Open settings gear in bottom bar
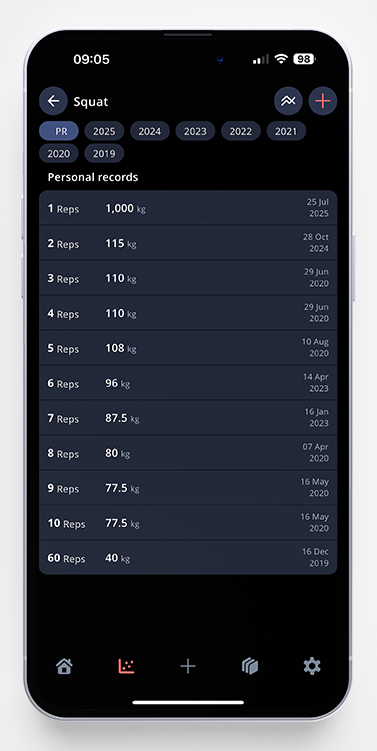 312,666
